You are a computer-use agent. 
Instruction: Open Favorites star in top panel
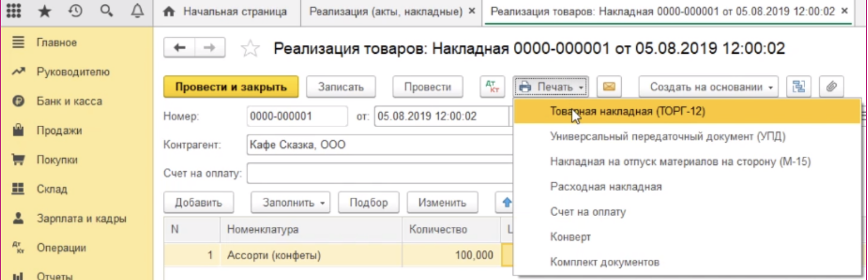tap(45, 11)
